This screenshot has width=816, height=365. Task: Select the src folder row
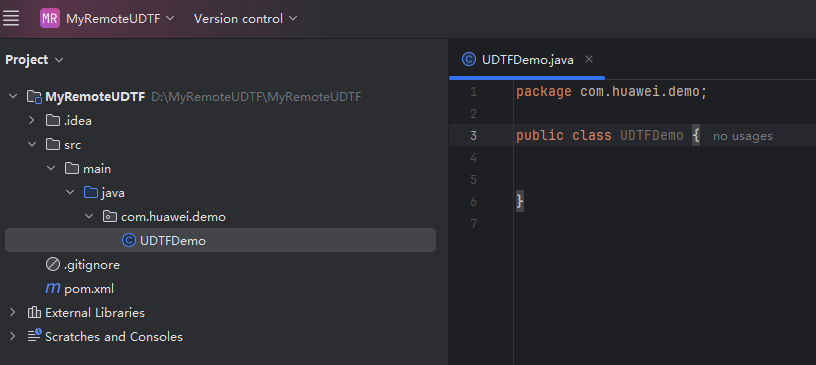pyautogui.click(x=220, y=144)
